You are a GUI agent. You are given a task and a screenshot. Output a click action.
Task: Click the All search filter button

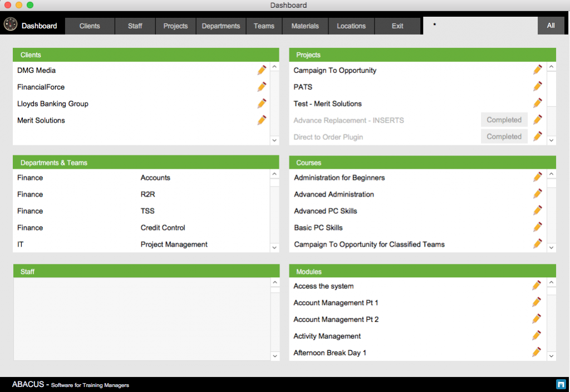pyautogui.click(x=551, y=26)
